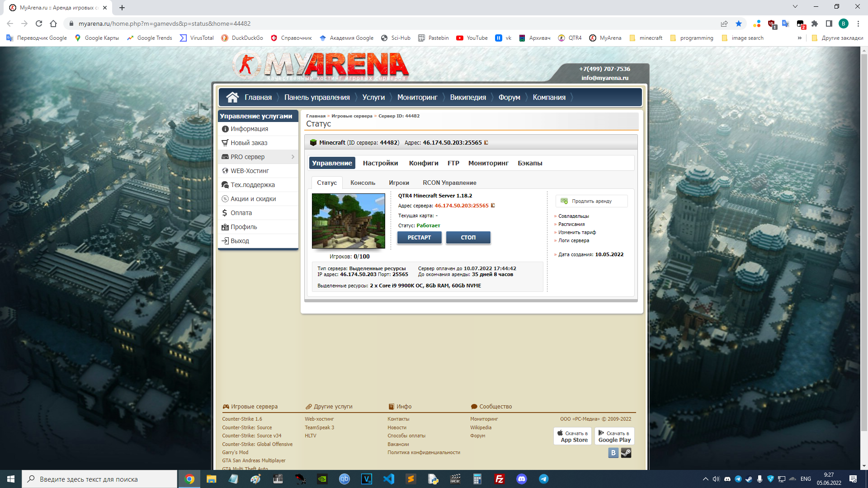The width and height of the screenshot is (868, 488).
Task: Show hidden system tray icons
Action: point(705,479)
